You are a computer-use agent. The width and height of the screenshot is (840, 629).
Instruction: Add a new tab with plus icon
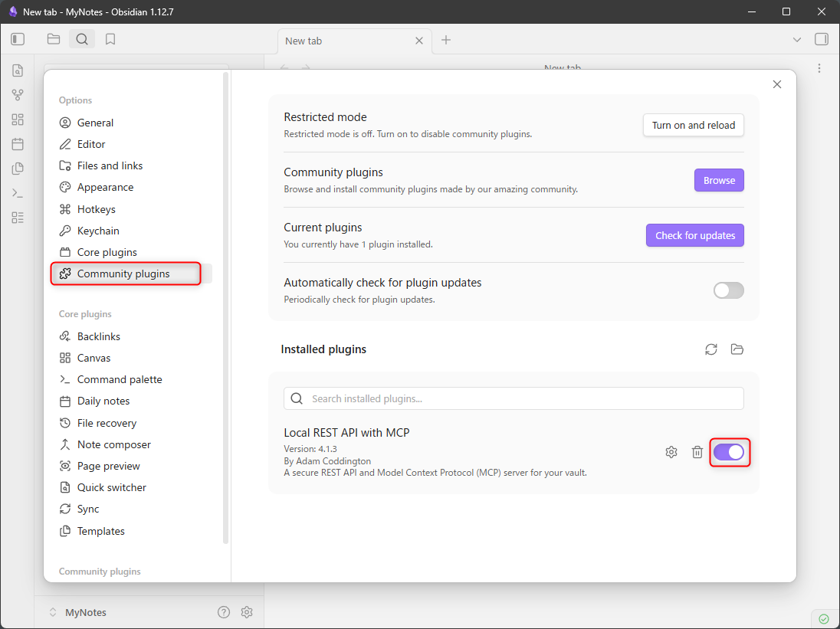446,40
